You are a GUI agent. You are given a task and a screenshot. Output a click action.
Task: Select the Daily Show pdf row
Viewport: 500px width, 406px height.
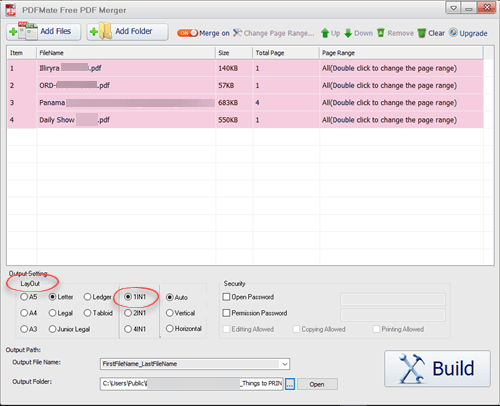pyautogui.click(x=245, y=120)
